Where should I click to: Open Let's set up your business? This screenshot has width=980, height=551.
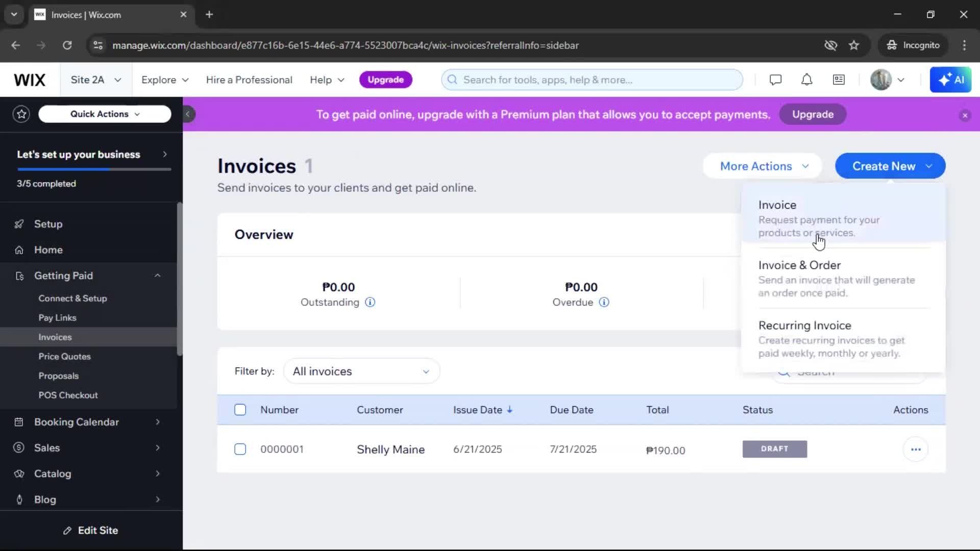92,155
